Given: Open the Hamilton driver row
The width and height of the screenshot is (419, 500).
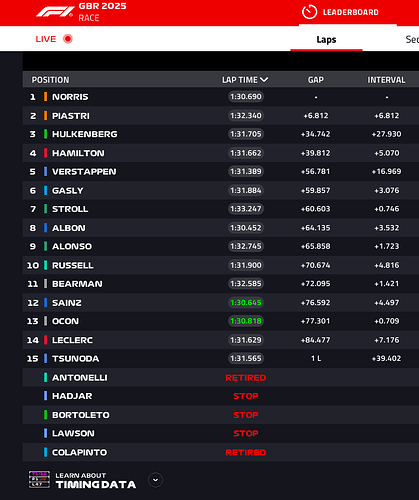Looking at the screenshot, I should point(221,153).
